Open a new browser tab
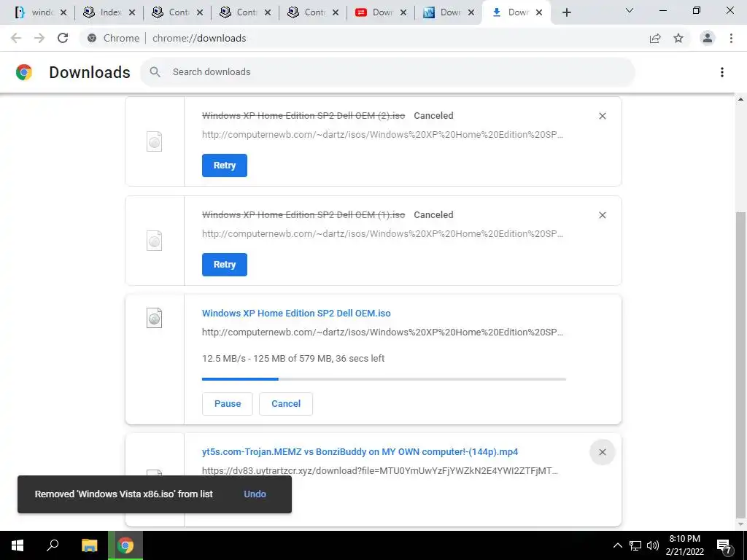 [566, 13]
